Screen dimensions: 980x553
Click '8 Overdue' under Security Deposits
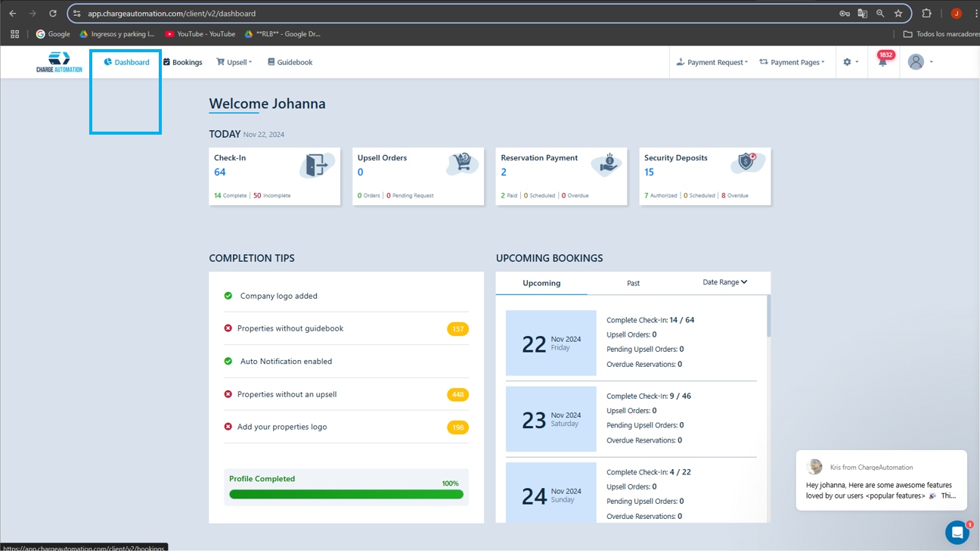(735, 195)
